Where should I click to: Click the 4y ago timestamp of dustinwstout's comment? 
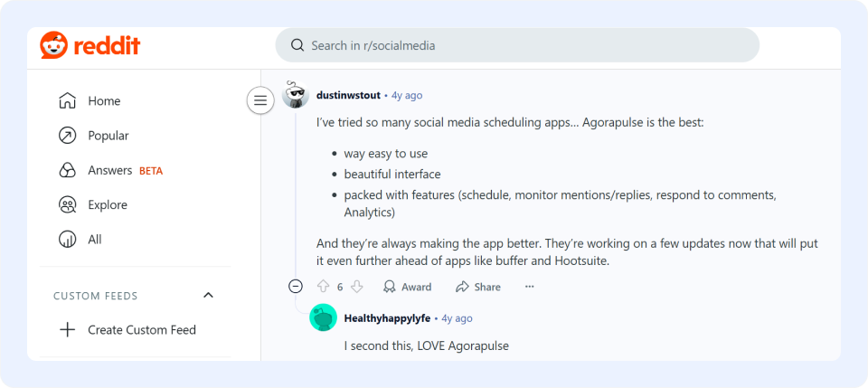[x=407, y=95]
